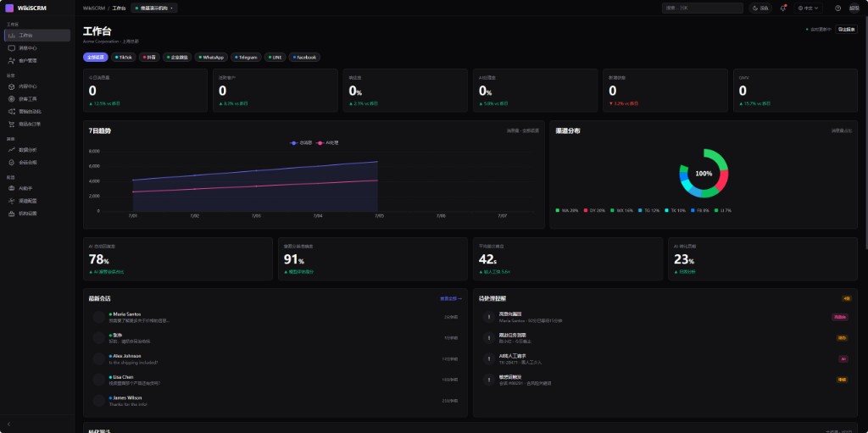Open 数据分析 trend-line icon in sidebar

pyautogui.click(x=12, y=149)
